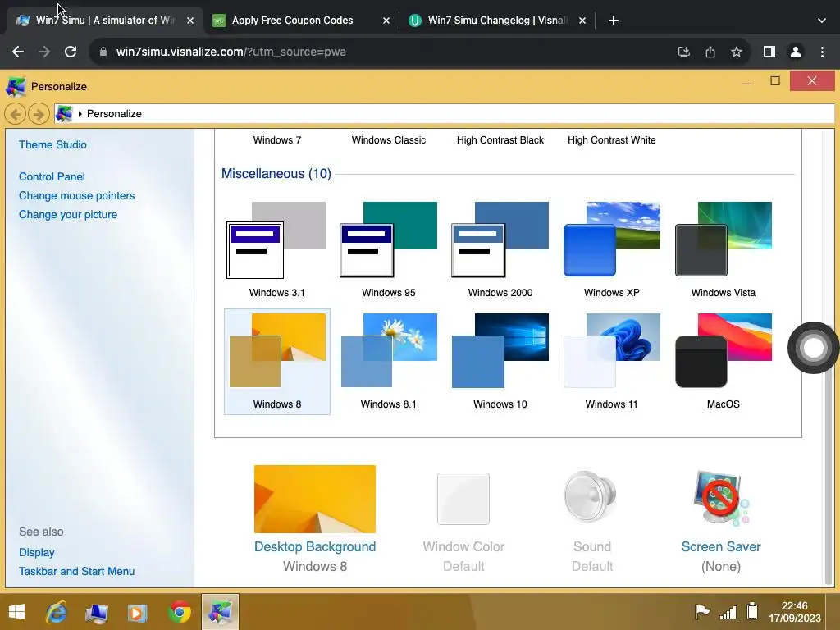Choose the Windows 8 theme
This screenshot has width=840, height=630.
pos(277,361)
